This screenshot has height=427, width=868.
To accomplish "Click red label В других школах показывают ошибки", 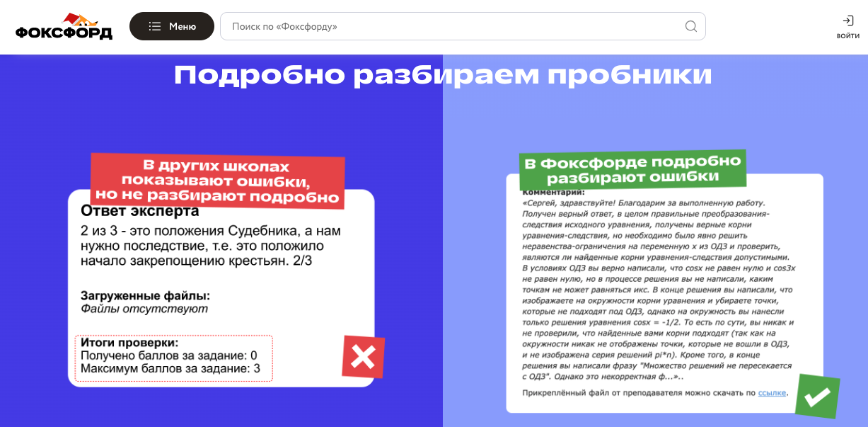I will tap(217, 181).
